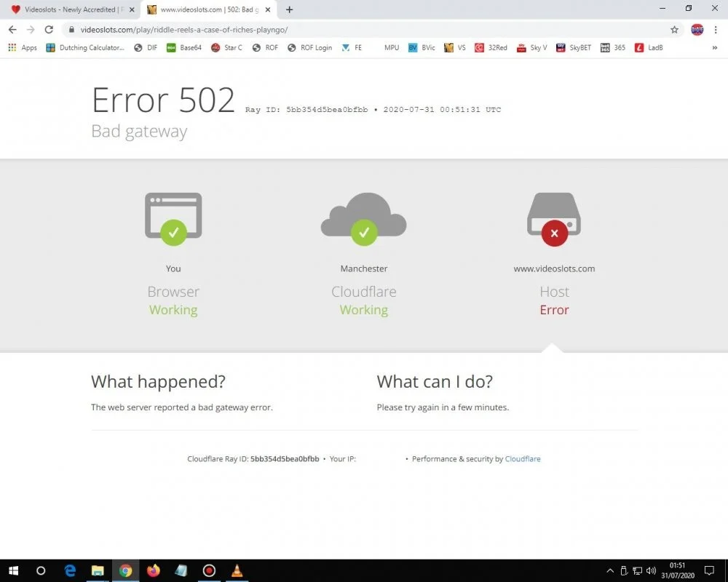The width and height of the screenshot is (728, 582).
Task: Open the SkyBET bookmark
Action: coord(574,47)
